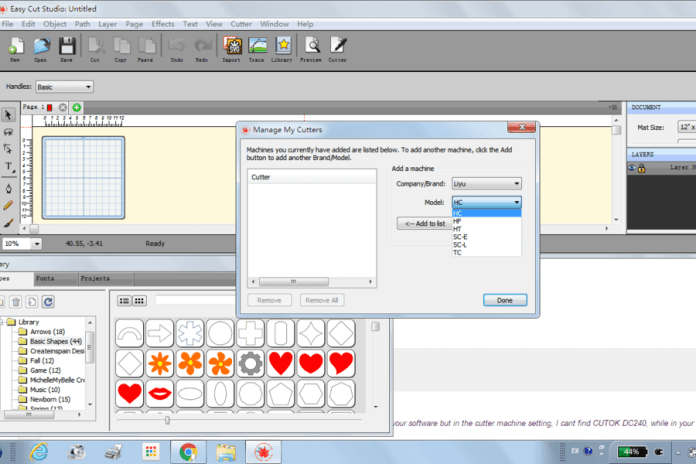The image size is (696, 464).
Task: Click the Save toolbar icon
Action: click(x=67, y=49)
